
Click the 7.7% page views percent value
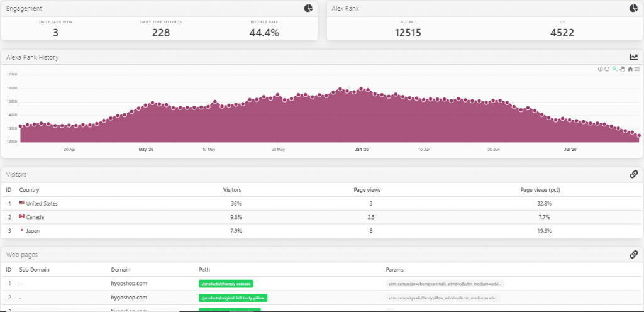pos(545,217)
